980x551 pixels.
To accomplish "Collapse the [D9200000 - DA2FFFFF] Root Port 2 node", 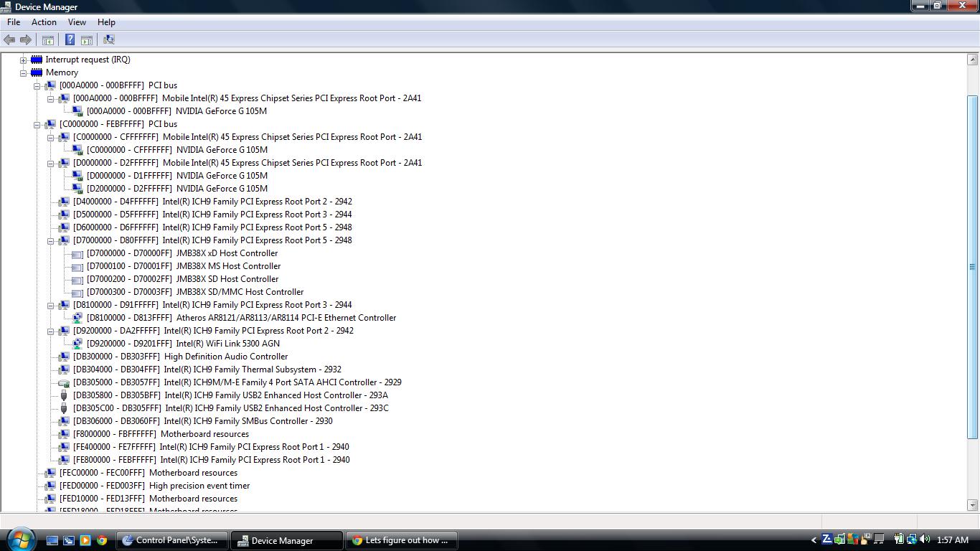I will [x=50, y=331].
